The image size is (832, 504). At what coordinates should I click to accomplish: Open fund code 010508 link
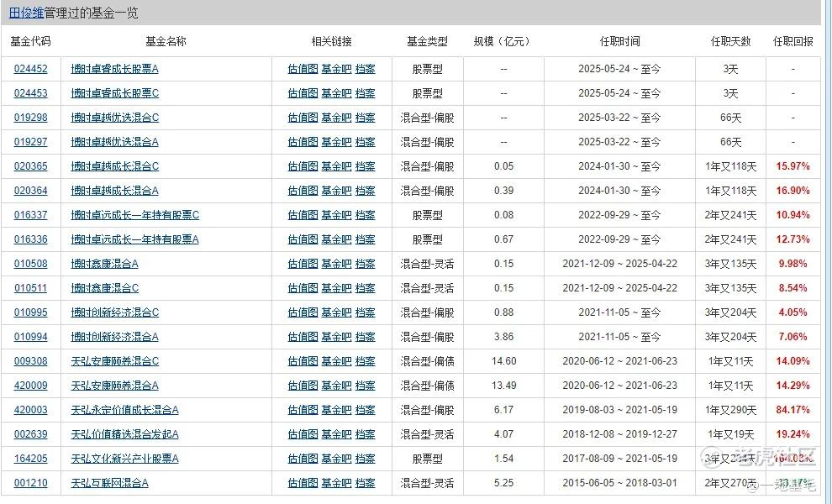(x=31, y=264)
